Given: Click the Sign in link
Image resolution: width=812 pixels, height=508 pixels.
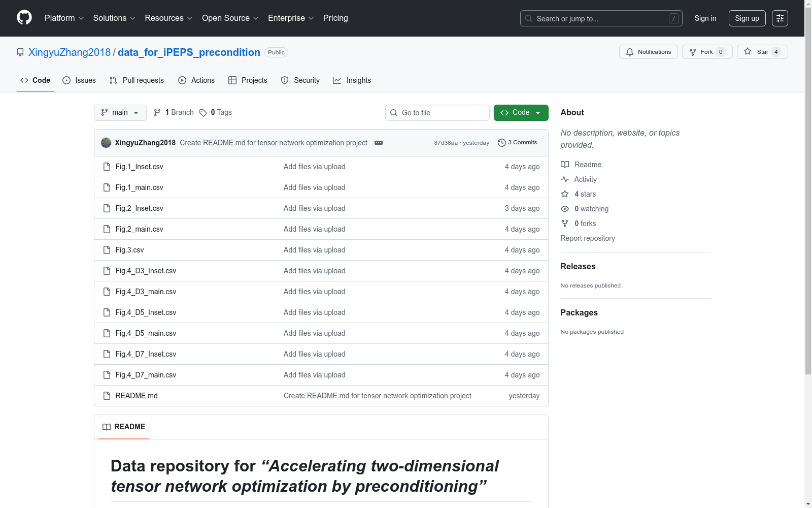Looking at the screenshot, I should tap(705, 18).
